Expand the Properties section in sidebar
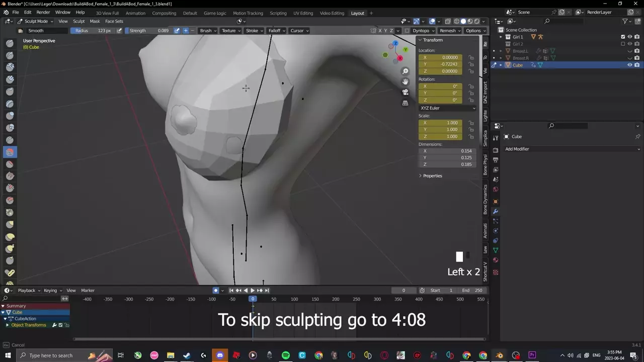The height and width of the screenshot is (362, 644). (432, 176)
